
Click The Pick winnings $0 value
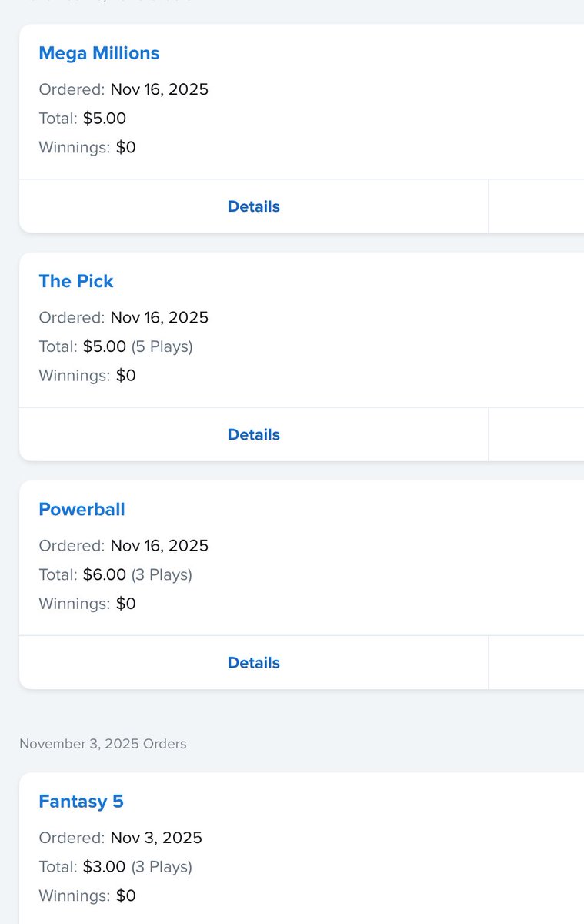coord(125,375)
